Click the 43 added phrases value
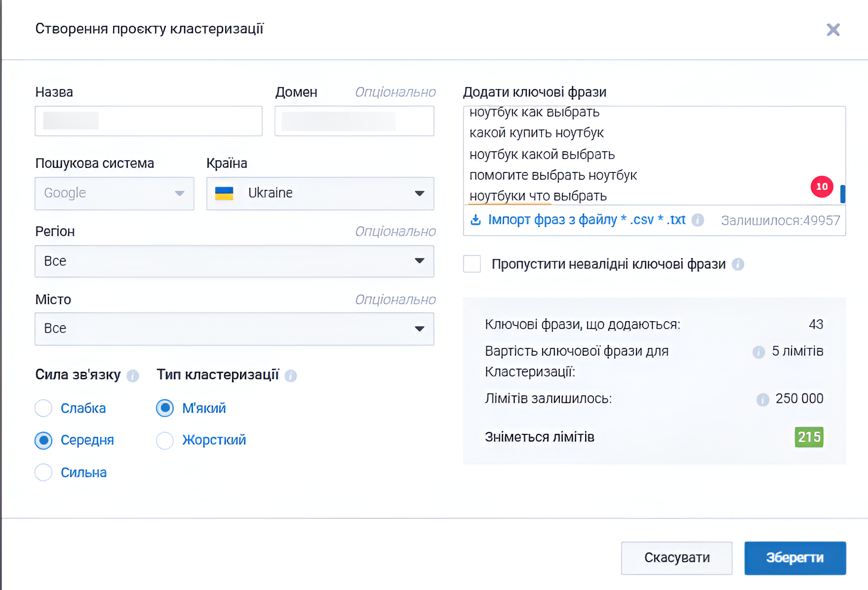 pyautogui.click(x=816, y=325)
